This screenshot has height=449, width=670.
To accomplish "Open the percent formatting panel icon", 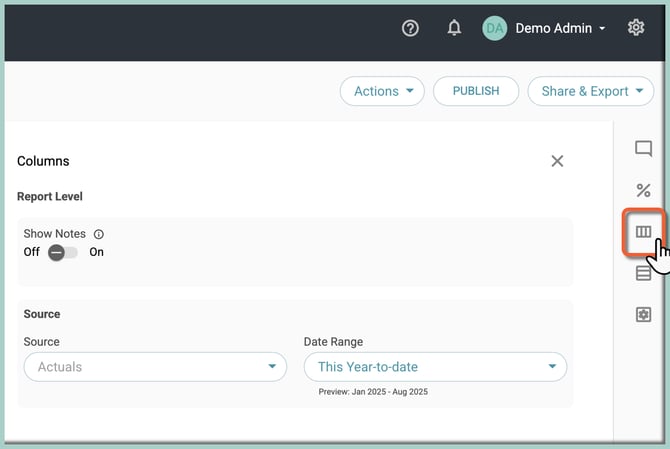I will pyautogui.click(x=643, y=190).
